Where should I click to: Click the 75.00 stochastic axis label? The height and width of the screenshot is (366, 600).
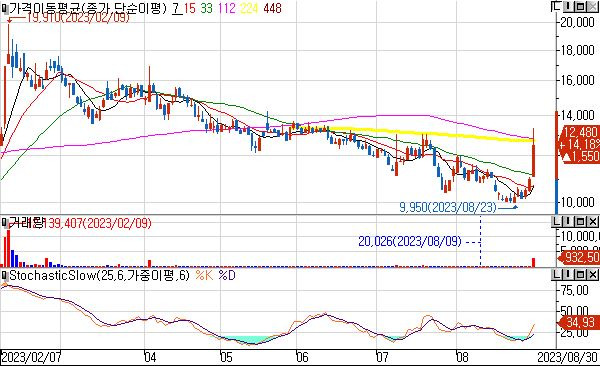(x=574, y=290)
